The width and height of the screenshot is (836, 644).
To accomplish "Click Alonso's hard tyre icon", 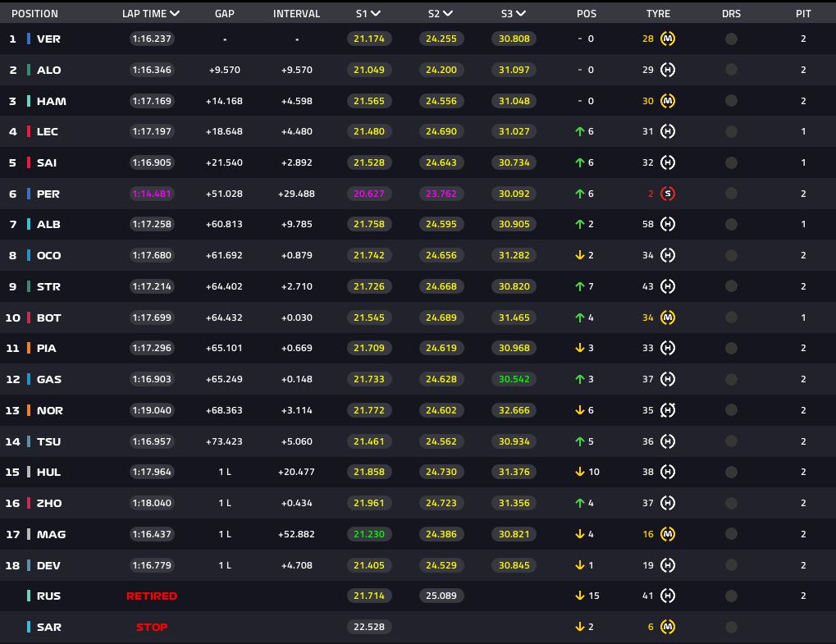I will click(668, 70).
